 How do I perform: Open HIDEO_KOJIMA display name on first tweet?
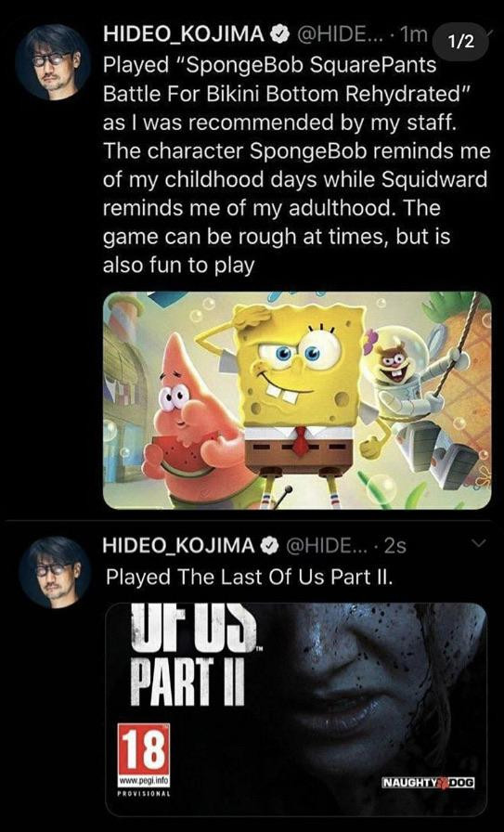point(184,34)
